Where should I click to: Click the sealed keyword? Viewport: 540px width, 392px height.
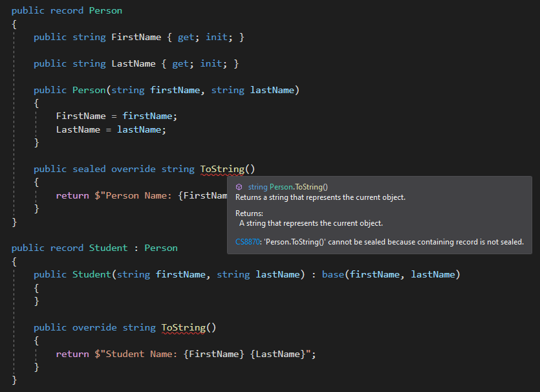coord(89,169)
